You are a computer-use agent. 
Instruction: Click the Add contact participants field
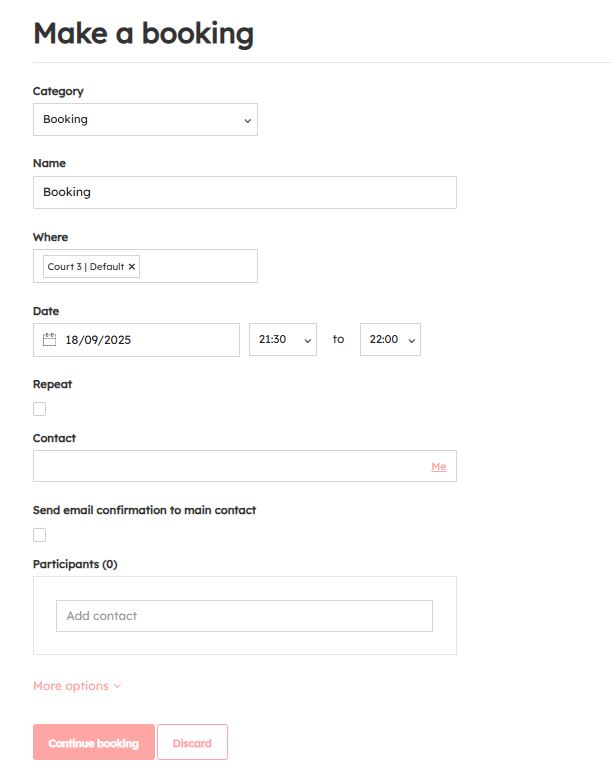(x=244, y=616)
